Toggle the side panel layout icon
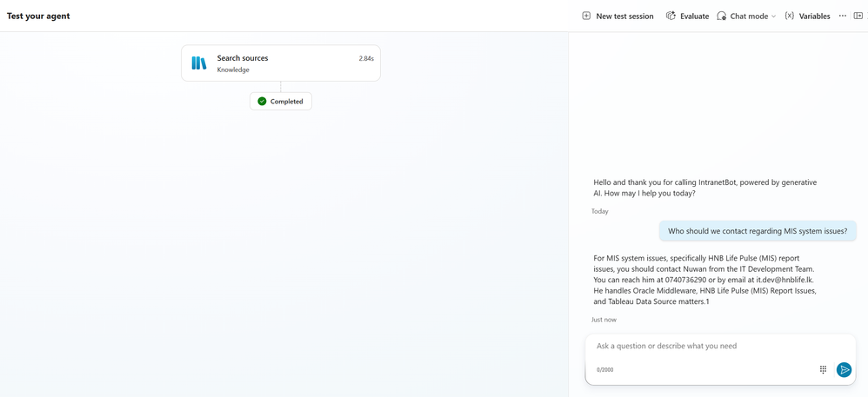Viewport: 868px width, 397px height. click(858, 16)
